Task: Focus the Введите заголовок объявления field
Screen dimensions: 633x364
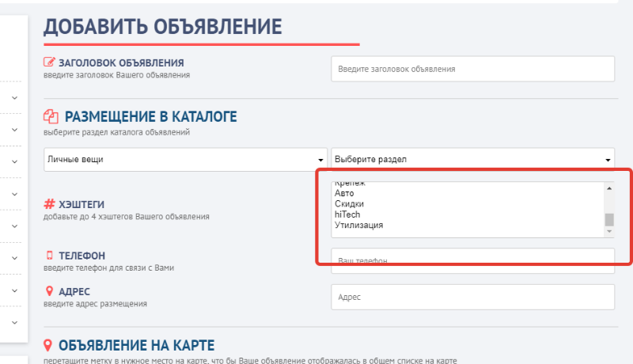Action: click(472, 69)
